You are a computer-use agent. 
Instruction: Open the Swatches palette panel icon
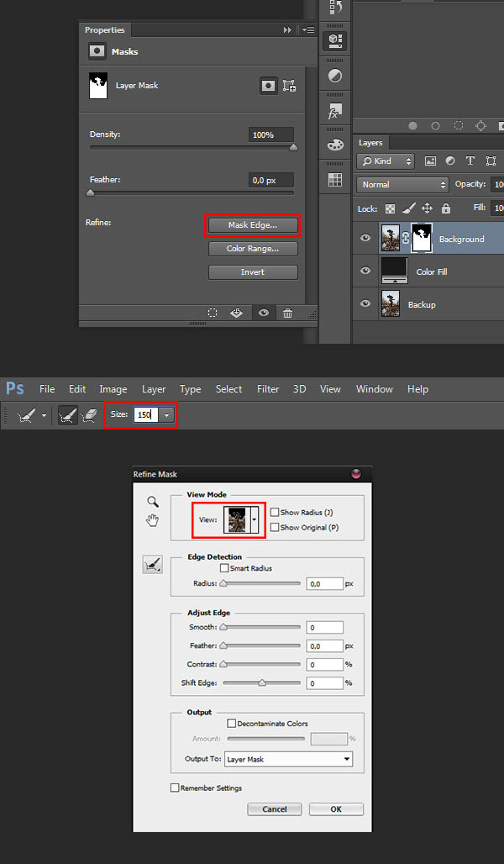click(335, 145)
